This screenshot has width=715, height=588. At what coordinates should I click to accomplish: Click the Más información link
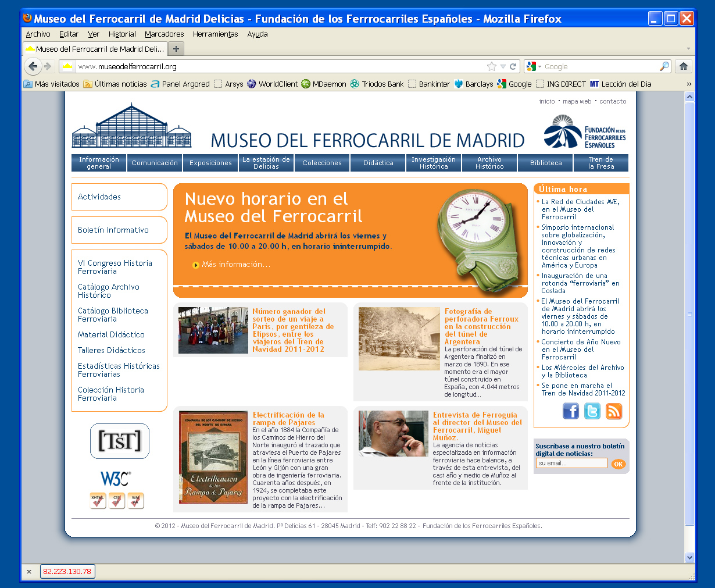[x=235, y=265]
